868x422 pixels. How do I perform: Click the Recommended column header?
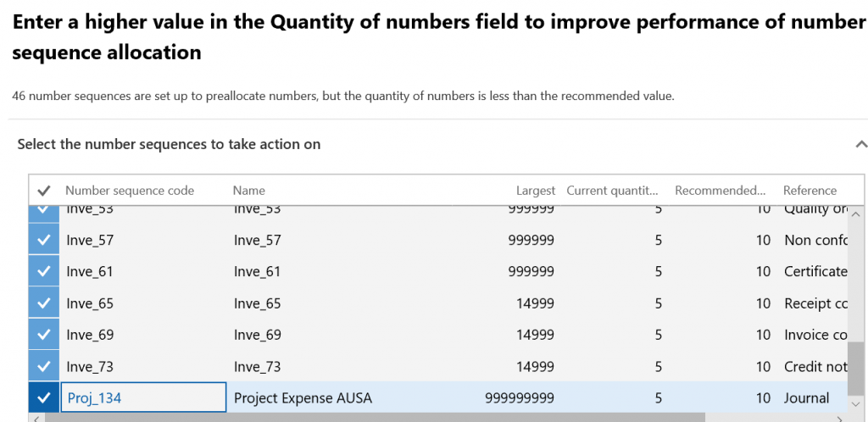point(721,191)
